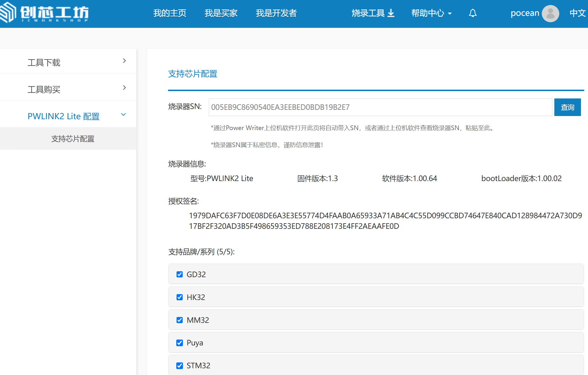The width and height of the screenshot is (588, 375).
Task: Open the 帮助中心 dropdown menu
Action: (x=432, y=13)
